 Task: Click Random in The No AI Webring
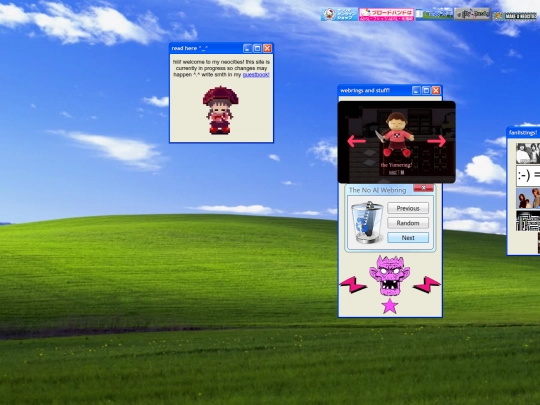pos(408,223)
